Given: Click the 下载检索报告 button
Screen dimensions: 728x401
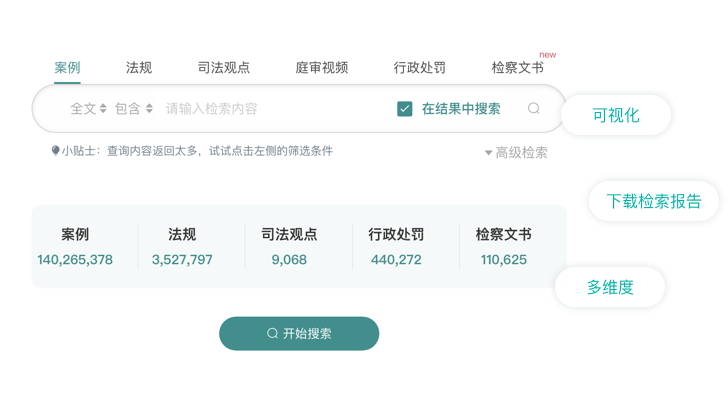Looking at the screenshot, I should 655,201.
